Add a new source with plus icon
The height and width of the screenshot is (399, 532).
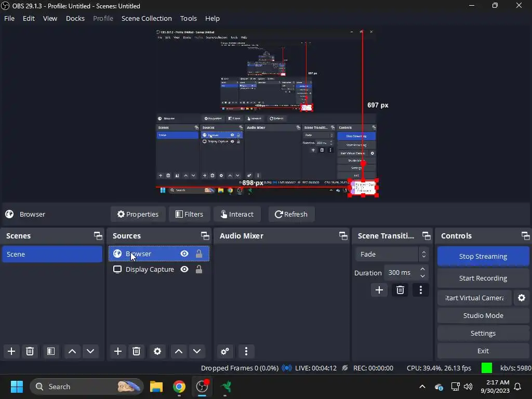click(118, 351)
